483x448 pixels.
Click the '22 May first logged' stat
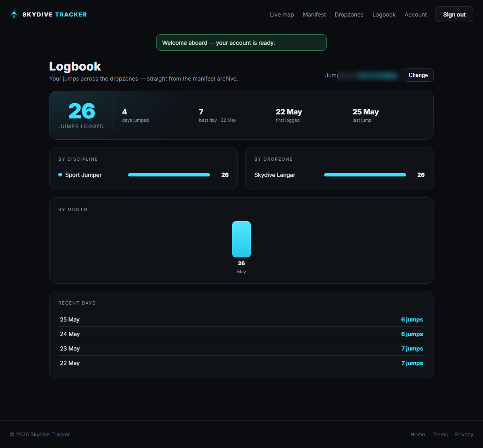pyautogui.click(x=289, y=115)
